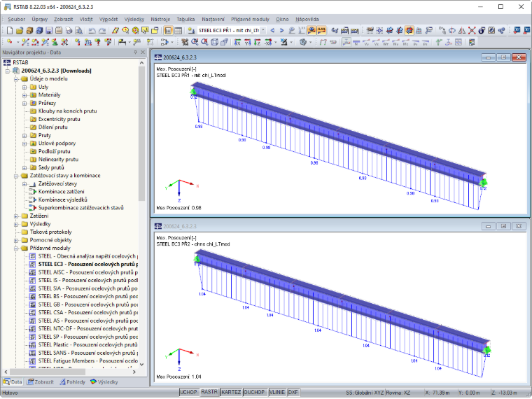Click the Undo arrow icon
The image size is (532, 399).
pos(92,31)
